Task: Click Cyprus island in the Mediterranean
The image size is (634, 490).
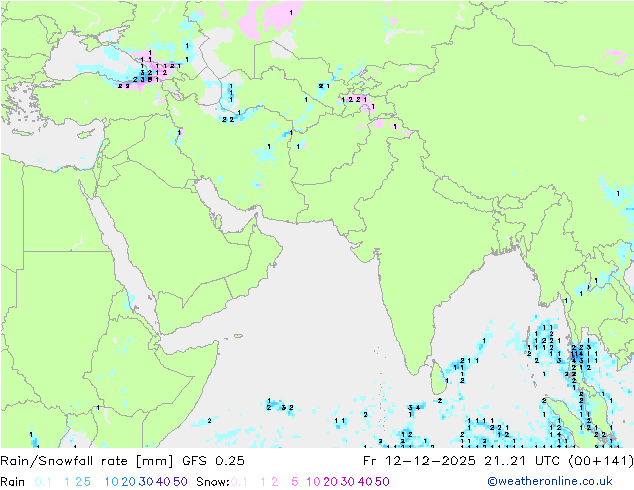Action: 87,133
